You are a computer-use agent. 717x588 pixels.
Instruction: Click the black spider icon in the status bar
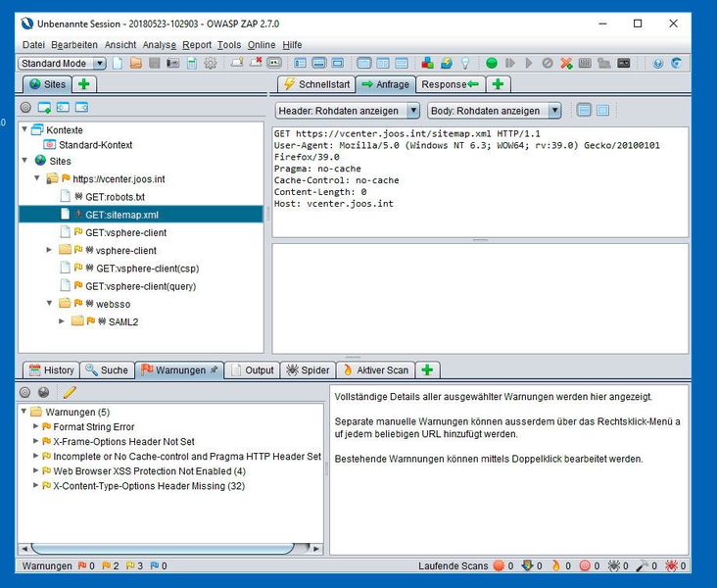point(613,566)
